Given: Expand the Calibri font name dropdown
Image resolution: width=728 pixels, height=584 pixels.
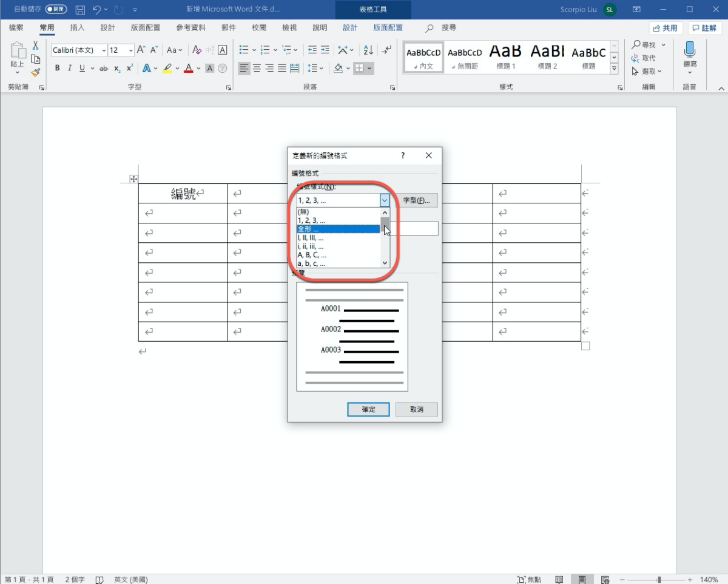Looking at the screenshot, I should [104, 50].
